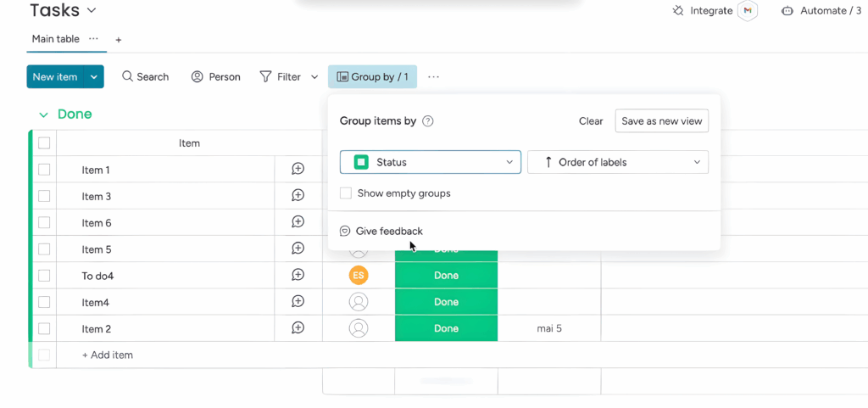The image size is (868, 408).
Task: Open conversation icon for Item 1
Action: coord(298,170)
